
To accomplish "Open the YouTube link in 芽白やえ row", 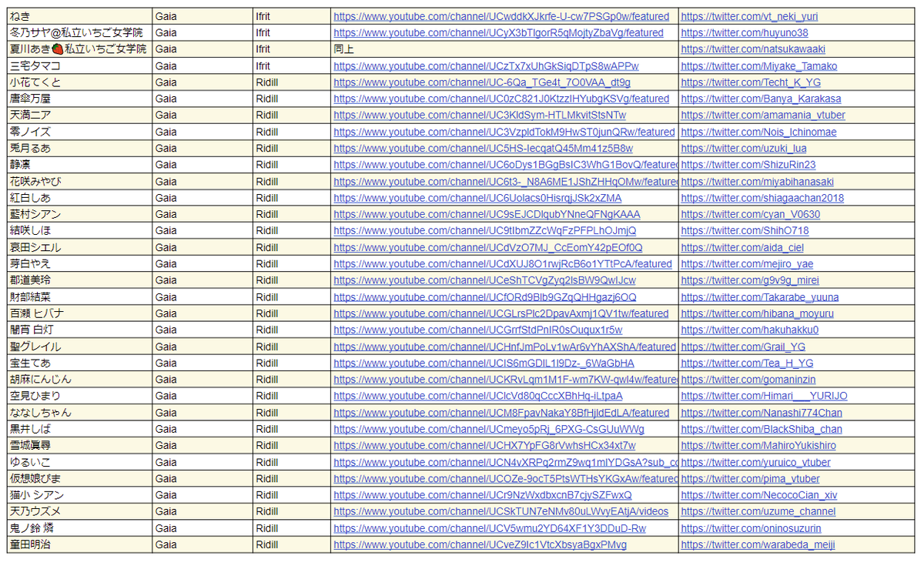I will point(503,264).
